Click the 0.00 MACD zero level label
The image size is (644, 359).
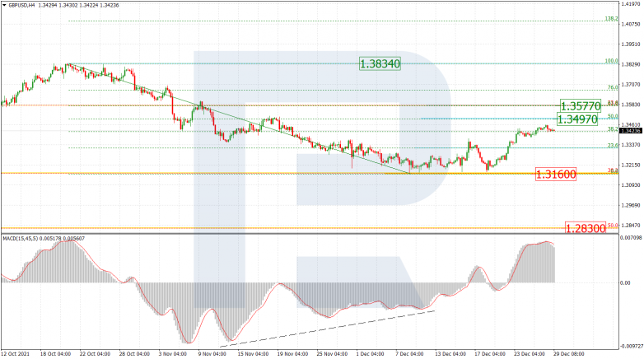625,283
